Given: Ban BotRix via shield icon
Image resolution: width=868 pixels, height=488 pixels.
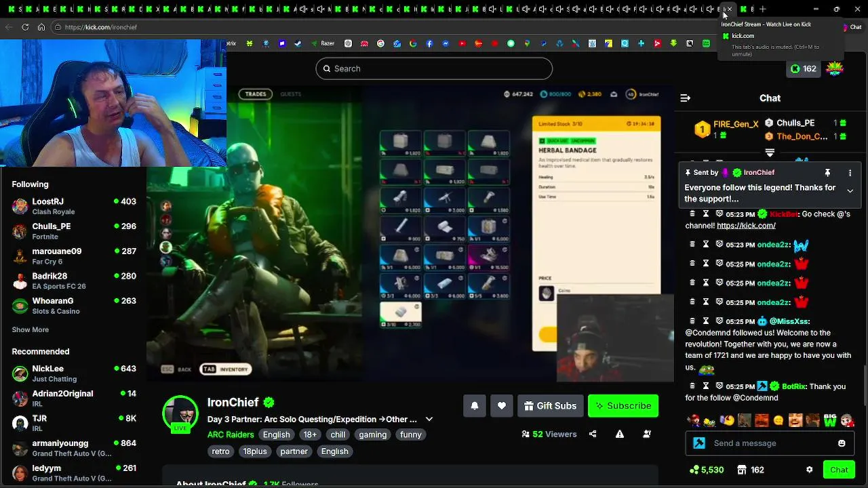Looking at the screenshot, I should click(x=719, y=386).
